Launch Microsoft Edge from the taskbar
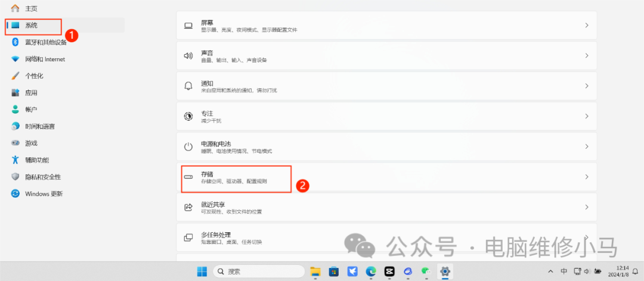 371,271
